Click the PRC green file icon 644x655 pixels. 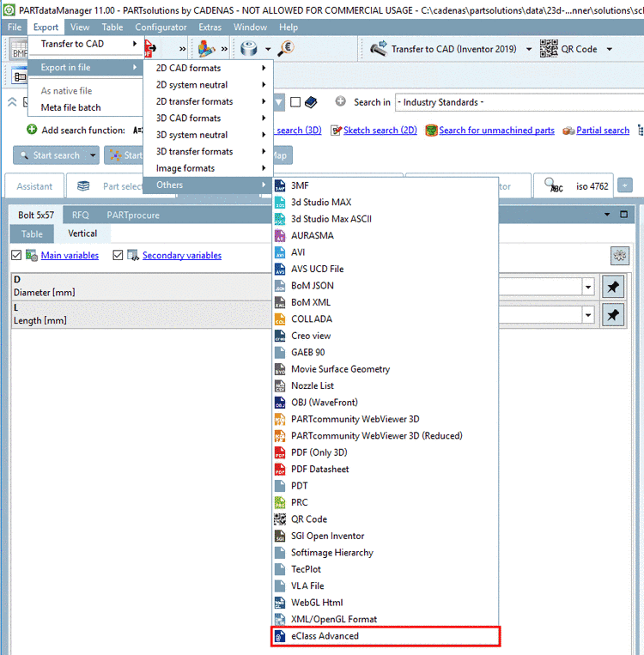[280, 502]
